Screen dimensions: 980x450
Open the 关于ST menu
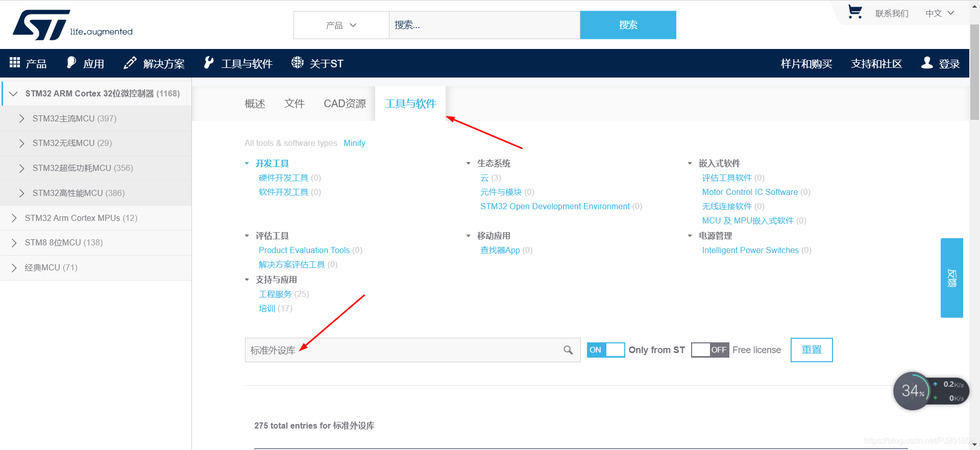pyautogui.click(x=317, y=63)
